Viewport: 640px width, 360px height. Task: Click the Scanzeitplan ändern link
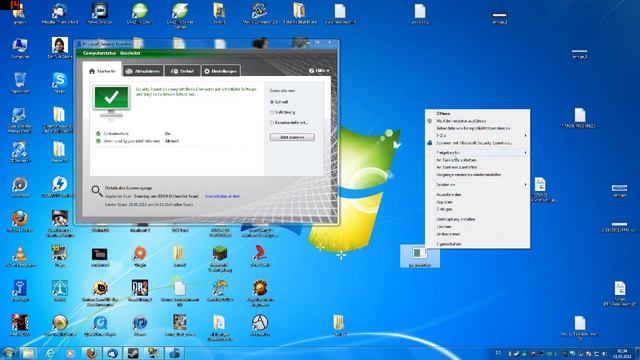222,196
